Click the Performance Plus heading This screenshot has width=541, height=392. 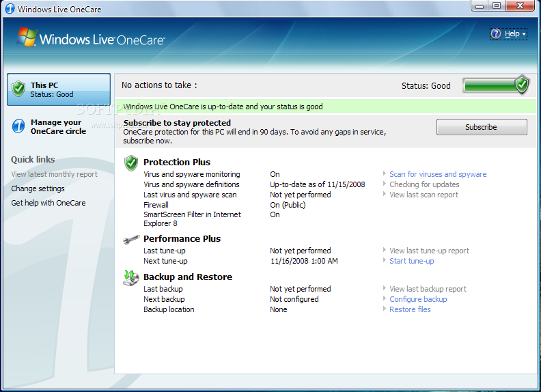(x=182, y=239)
